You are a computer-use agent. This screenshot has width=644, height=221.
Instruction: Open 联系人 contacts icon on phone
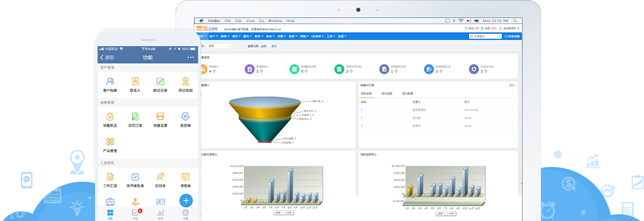coord(135,81)
